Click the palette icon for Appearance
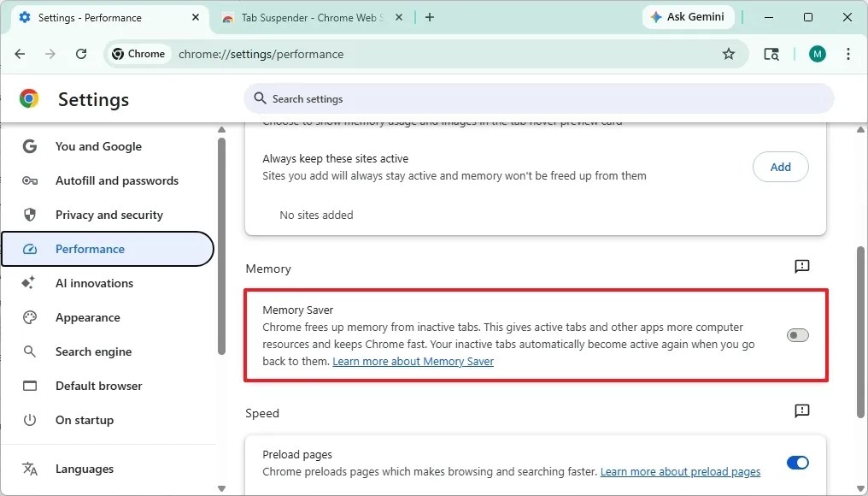Image resolution: width=868 pixels, height=496 pixels. (x=29, y=317)
